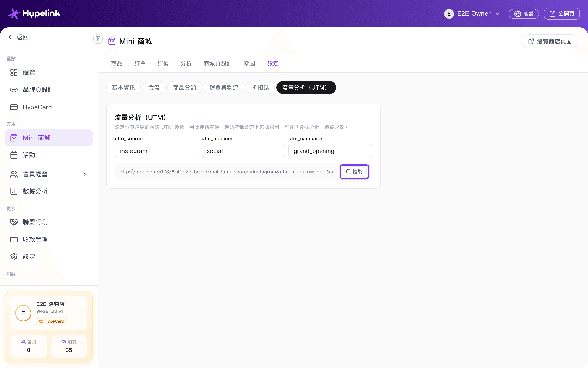588x368 pixels.
Task: Click the HypeCard crown badge
Action: click(52, 321)
